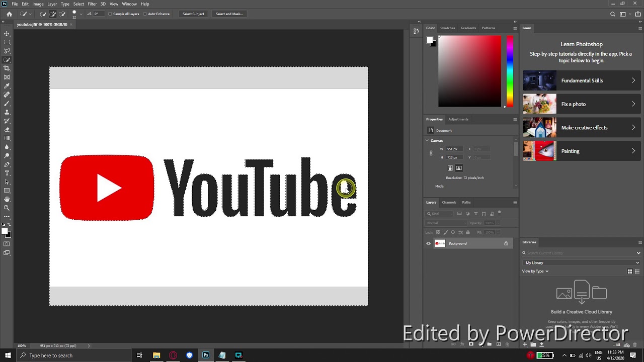Hide the Background layer with eye icon

pyautogui.click(x=429, y=244)
